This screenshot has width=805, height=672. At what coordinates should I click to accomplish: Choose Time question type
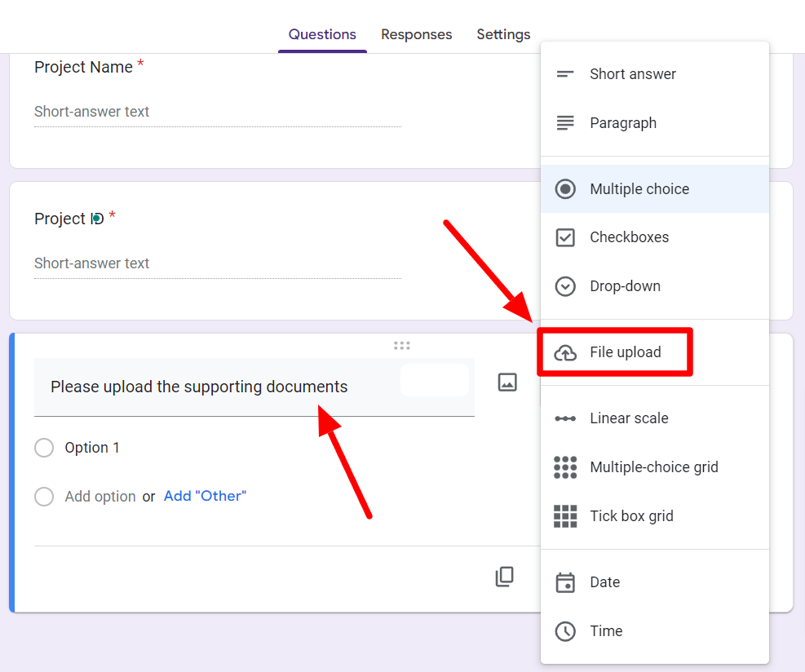pyautogui.click(x=655, y=631)
